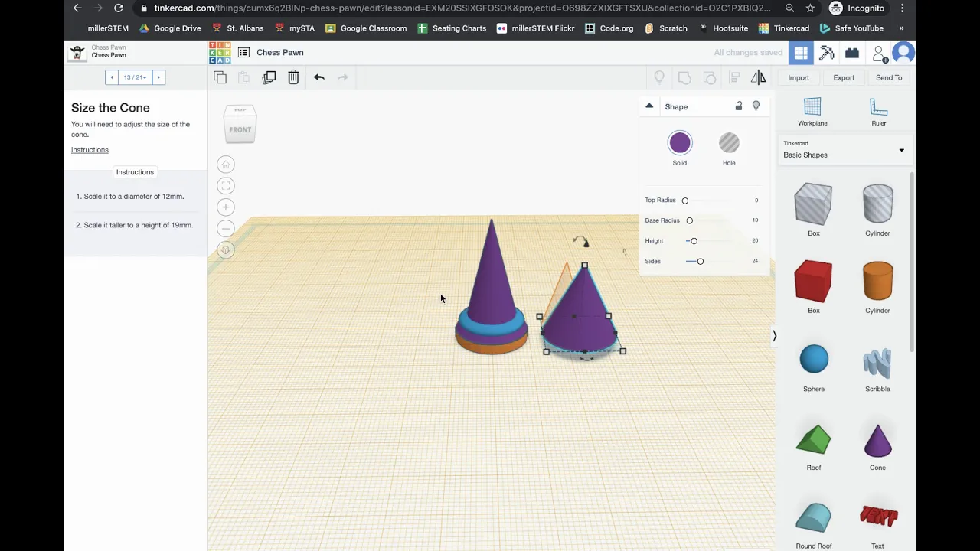This screenshot has height=551, width=980.
Task: Show more bookmarks chevron
Action: [x=901, y=28]
